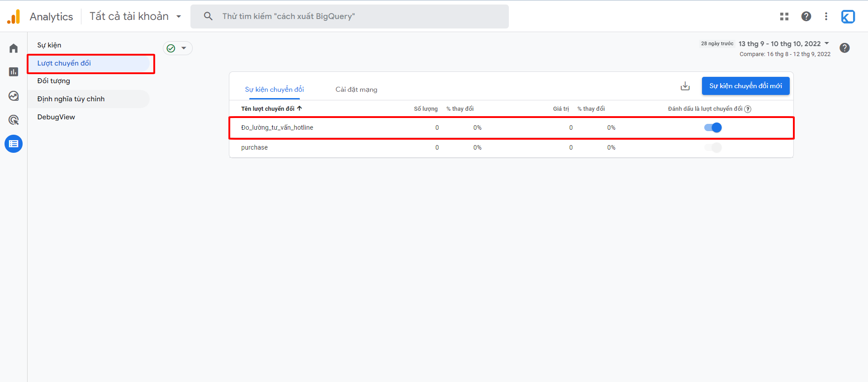Click the 28 ngày trước label
868x382 pixels.
pyautogui.click(x=717, y=44)
